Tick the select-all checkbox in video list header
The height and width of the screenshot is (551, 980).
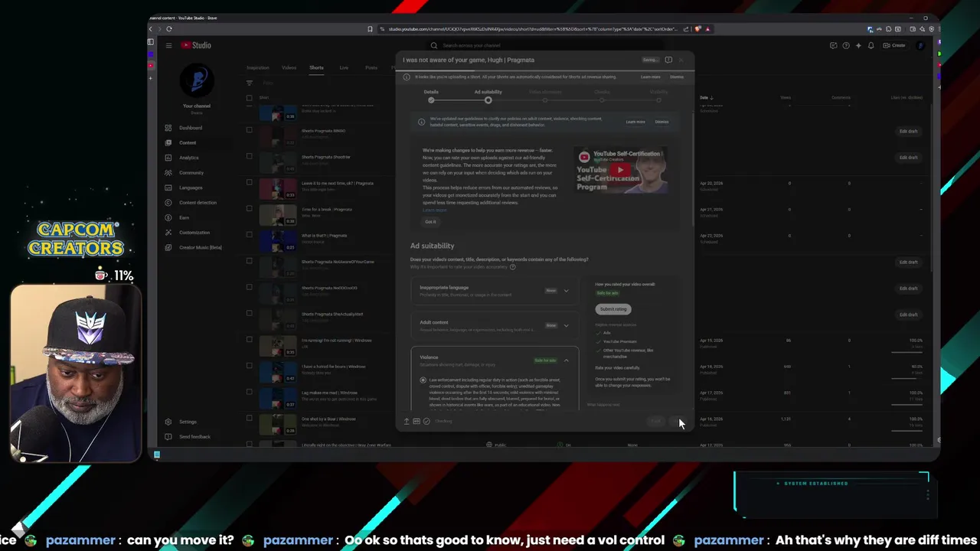pyautogui.click(x=249, y=98)
